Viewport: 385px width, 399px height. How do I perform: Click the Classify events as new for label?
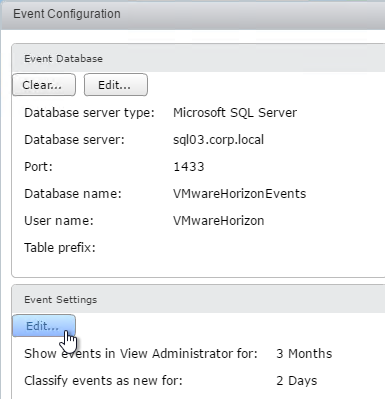103,381
